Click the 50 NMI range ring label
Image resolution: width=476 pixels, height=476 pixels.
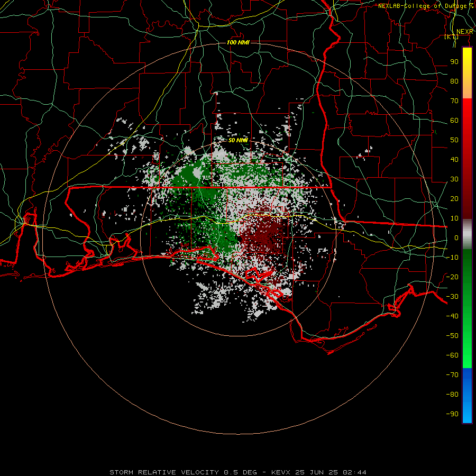[x=238, y=140]
